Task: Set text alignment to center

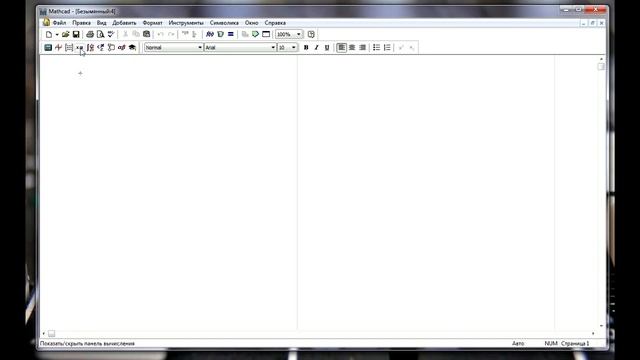Action: coord(352,47)
